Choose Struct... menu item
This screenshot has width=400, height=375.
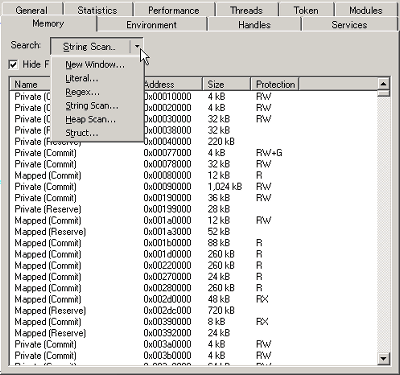pos(98,133)
